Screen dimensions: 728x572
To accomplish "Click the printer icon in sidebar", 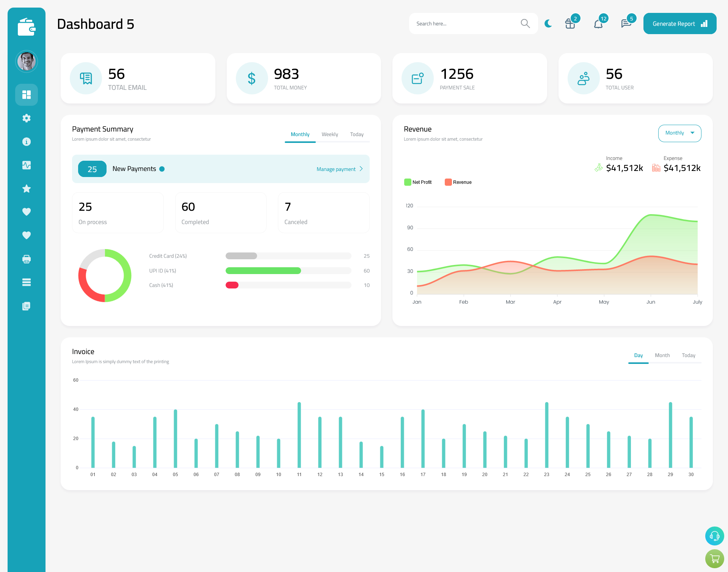I will (27, 259).
